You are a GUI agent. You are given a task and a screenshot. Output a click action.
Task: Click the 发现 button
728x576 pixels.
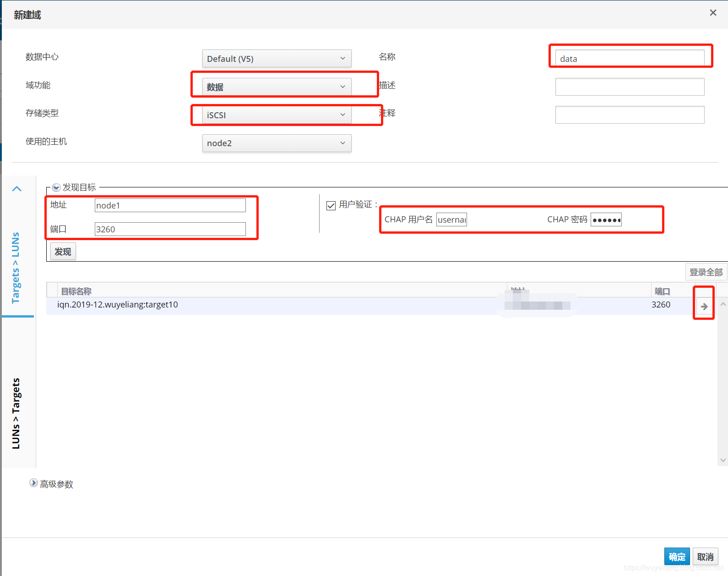pyautogui.click(x=63, y=252)
